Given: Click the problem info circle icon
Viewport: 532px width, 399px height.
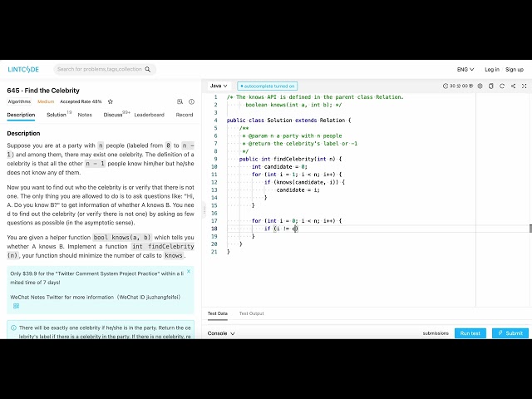Looking at the screenshot, I should point(191,101).
